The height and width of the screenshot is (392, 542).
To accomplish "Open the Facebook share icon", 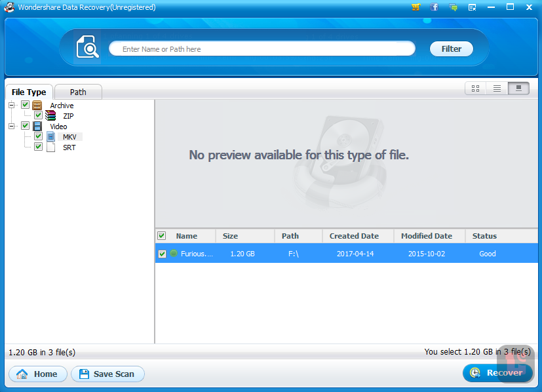I will [434, 7].
